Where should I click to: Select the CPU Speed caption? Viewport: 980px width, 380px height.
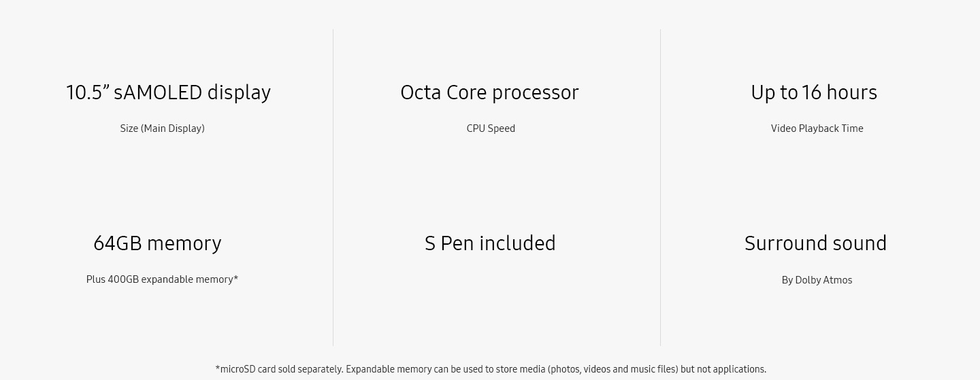click(x=491, y=128)
